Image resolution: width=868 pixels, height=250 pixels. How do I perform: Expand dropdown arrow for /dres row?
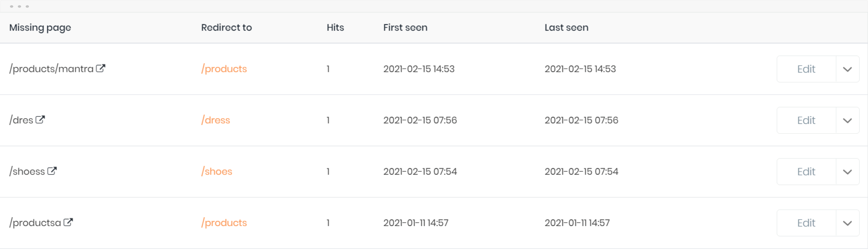(x=847, y=121)
